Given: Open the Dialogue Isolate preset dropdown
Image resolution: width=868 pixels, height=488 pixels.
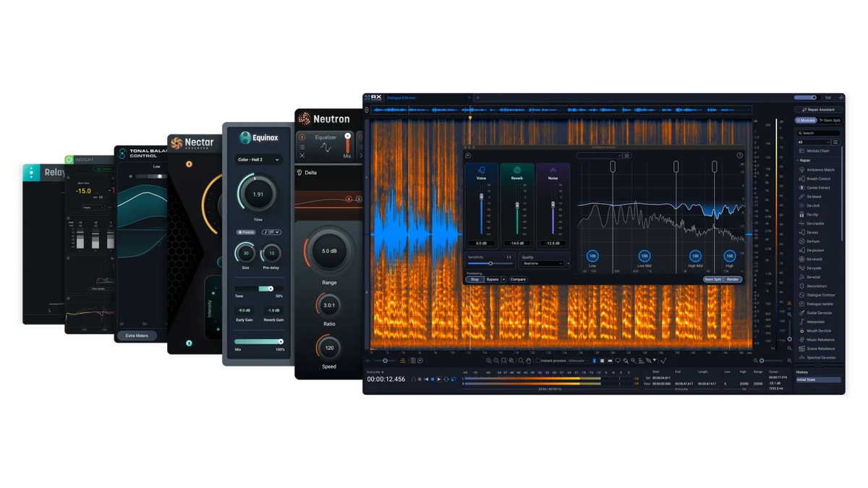Looking at the screenshot, I should (x=599, y=155).
